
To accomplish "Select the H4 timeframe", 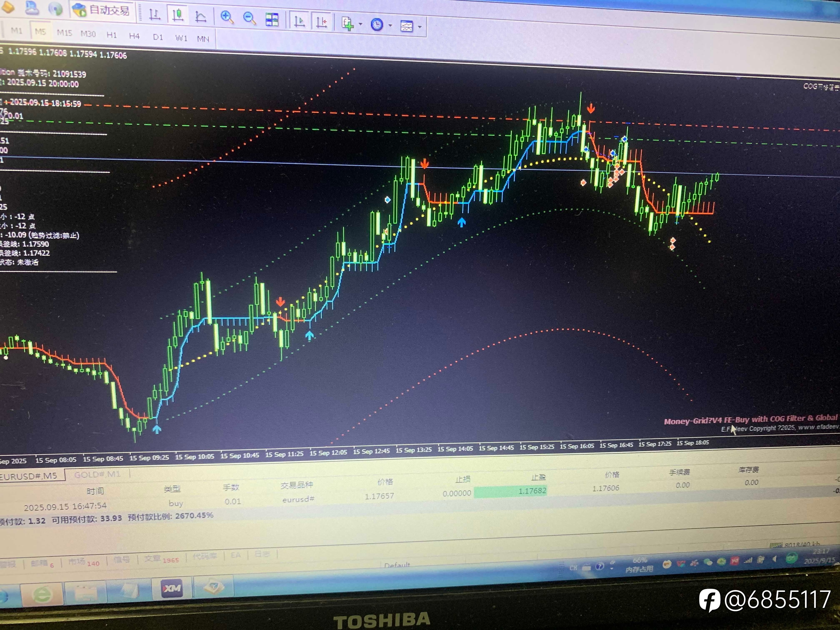I will [x=134, y=36].
